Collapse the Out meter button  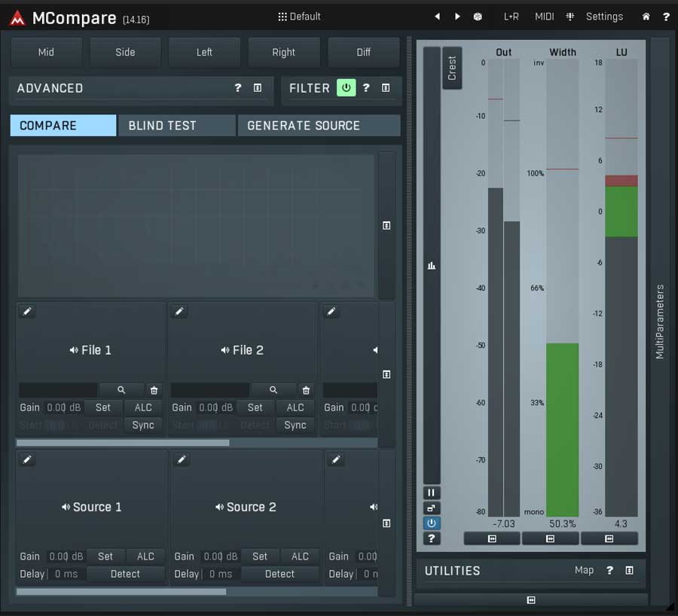coord(492,538)
